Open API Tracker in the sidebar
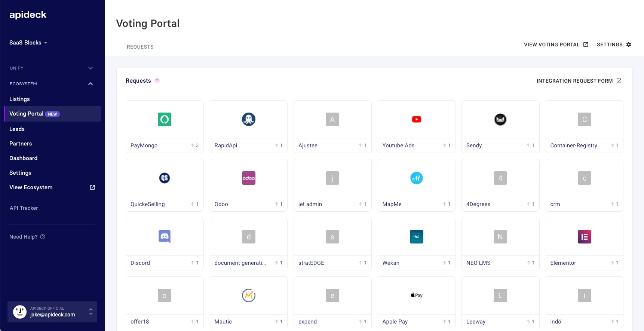This screenshot has width=644, height=331. (24, 208)
